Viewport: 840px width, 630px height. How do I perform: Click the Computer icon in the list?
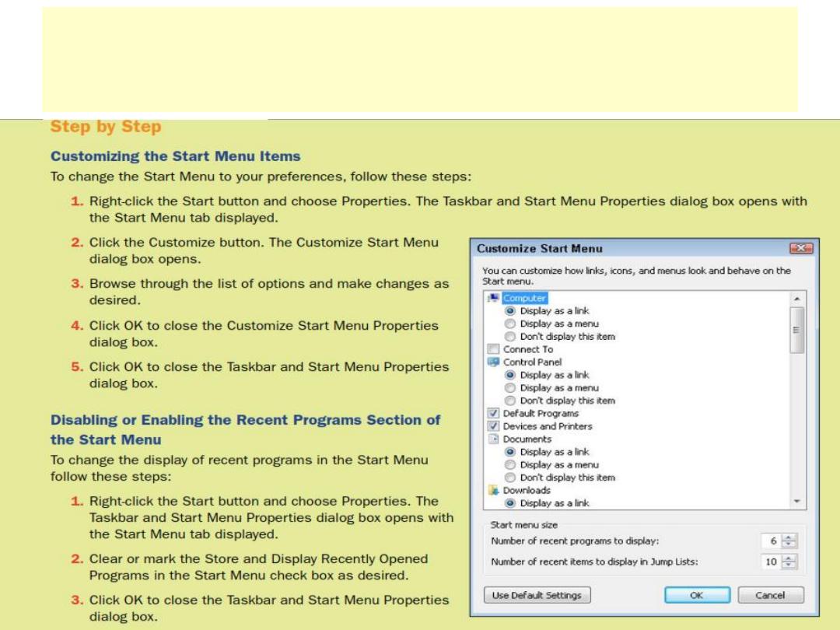click(493, 298)
